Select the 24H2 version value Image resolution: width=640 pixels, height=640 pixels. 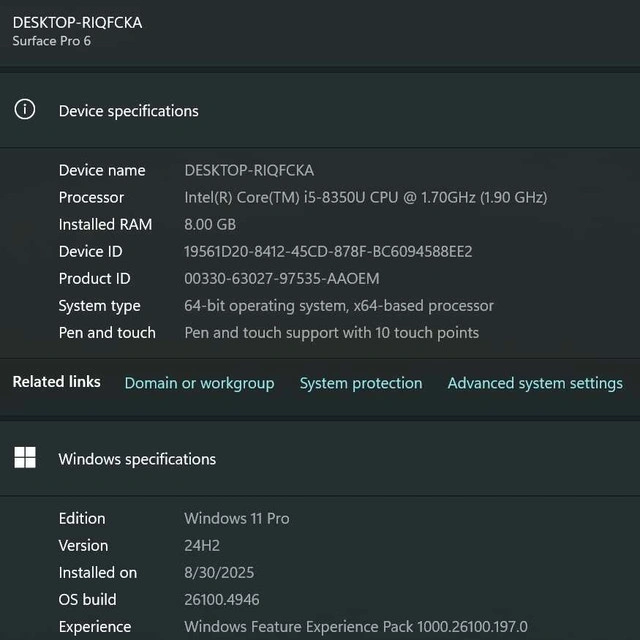coord(202,545)
